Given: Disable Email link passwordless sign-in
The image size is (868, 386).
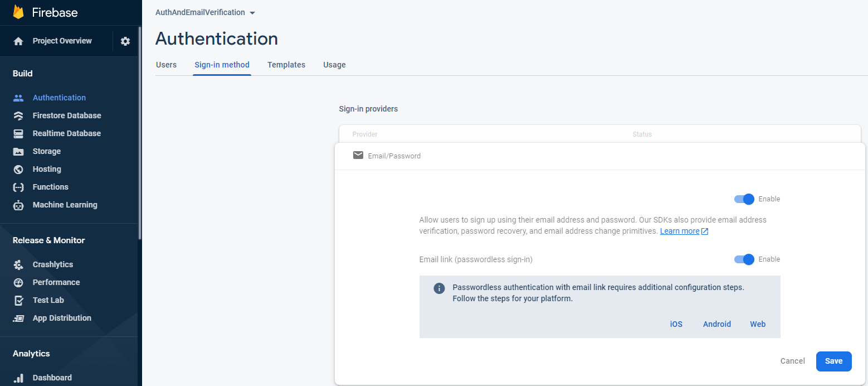Looking at the screenshot, I should point(744,259).
